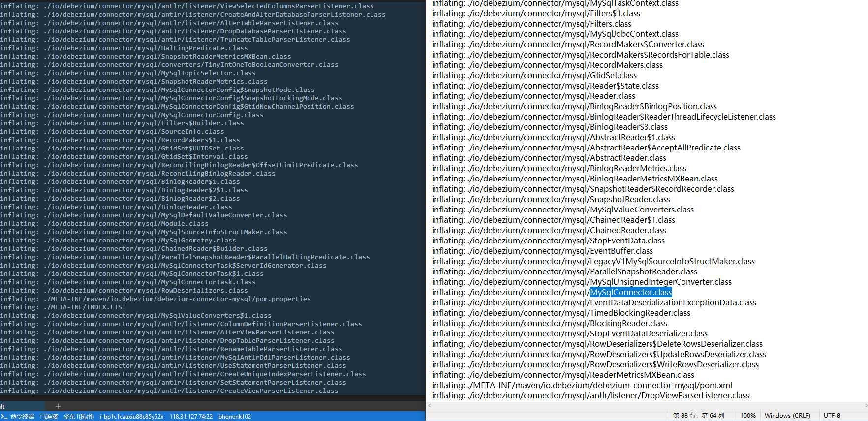Click AbstractReader.class line in Notepad
Viewport: 868px width, 421px height.
(549, 158)
